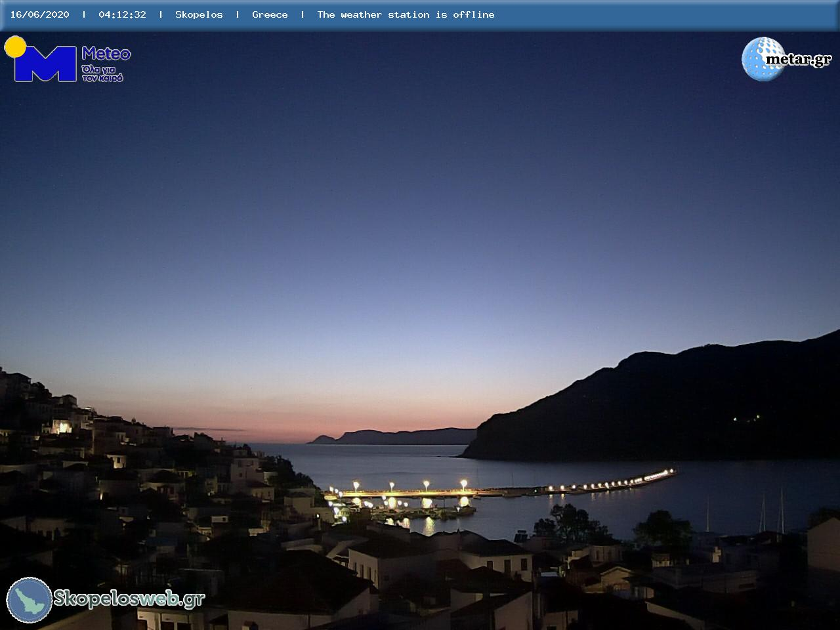Click the Greece label in header
Image resolution: width=840 pixels, height=630 pixels.
click(x=270, y=14)
